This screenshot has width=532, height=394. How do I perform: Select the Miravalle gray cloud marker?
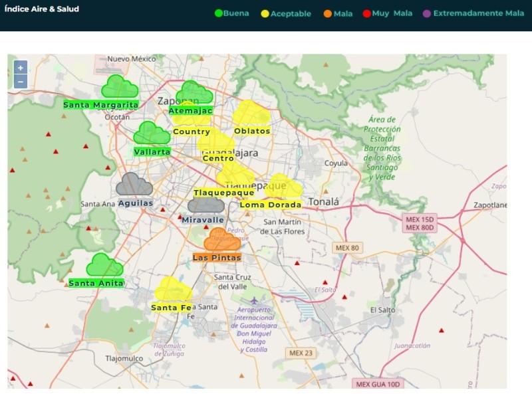pyautogui.click(x=205, y=205)
